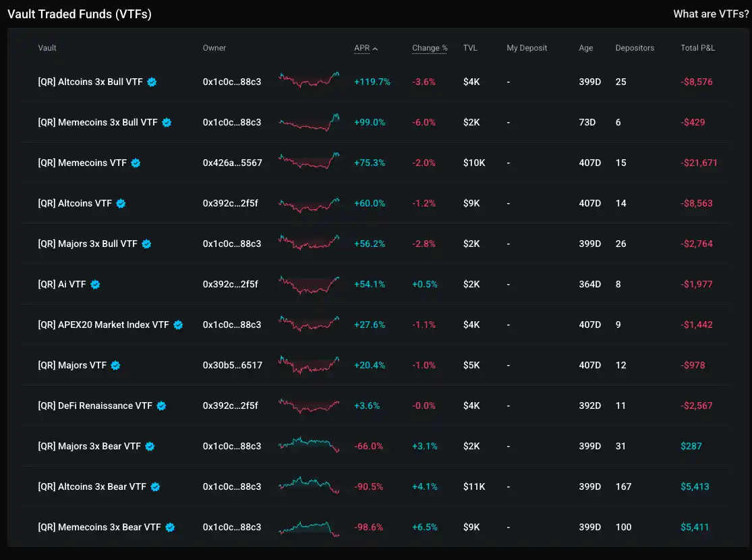The height and width of the screenshot is (560, 752).
Task: Click sparkline chart for Altcoins 3x Bear VTF
Action: (309, 486)
